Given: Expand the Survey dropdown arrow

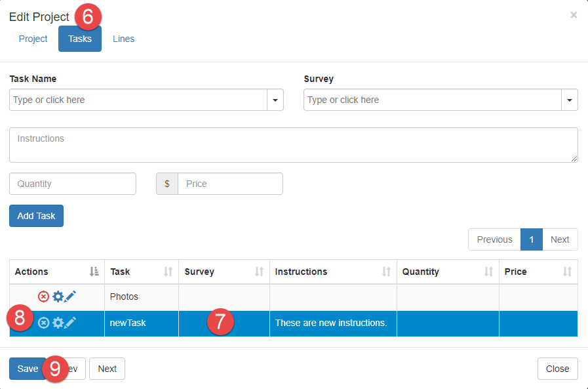Looking at the screenshot, I should [569, 100].
